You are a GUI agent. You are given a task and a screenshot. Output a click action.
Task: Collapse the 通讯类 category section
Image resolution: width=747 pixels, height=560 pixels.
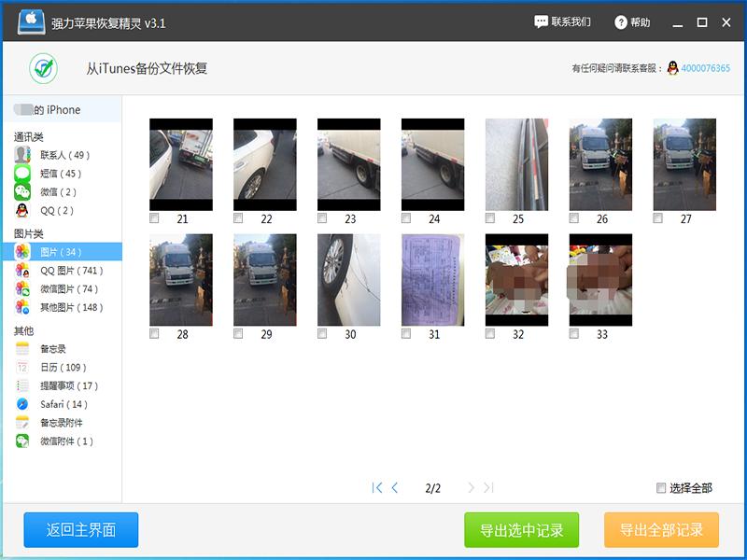click(x=30, y=136)
